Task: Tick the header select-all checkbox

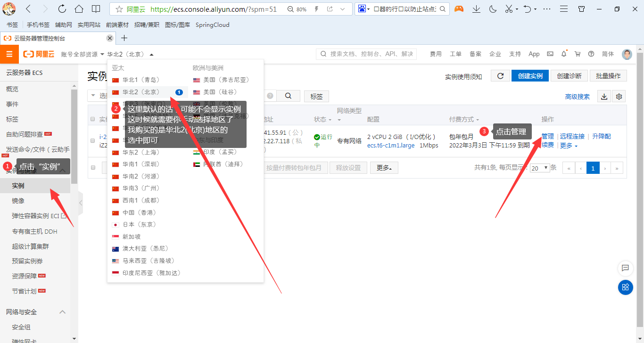Action: (93, 119)
